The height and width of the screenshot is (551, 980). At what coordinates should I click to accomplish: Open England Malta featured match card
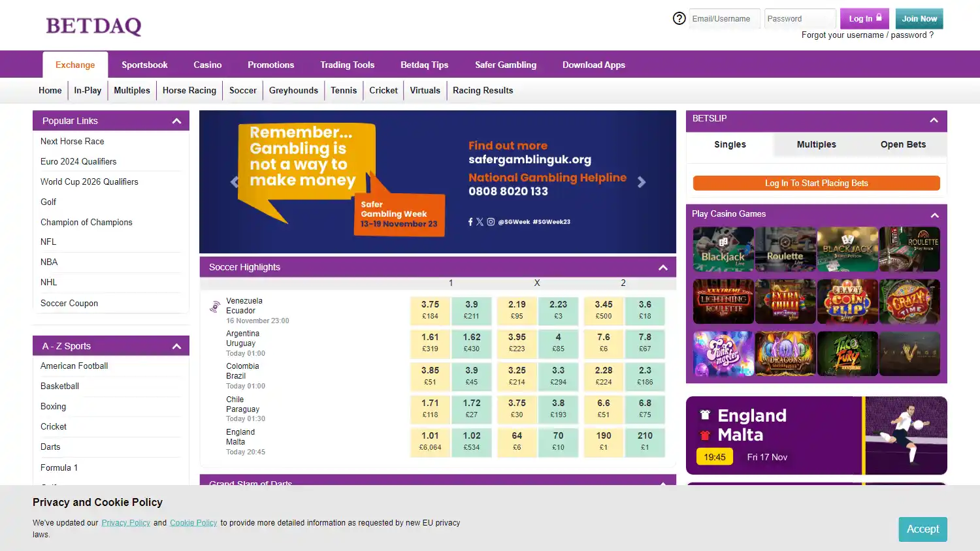coord(816,435)
